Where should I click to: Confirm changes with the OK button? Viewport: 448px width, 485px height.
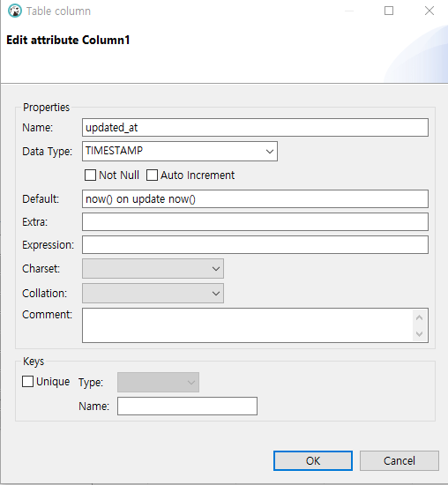pyautogui.click(x=313, y=461)
